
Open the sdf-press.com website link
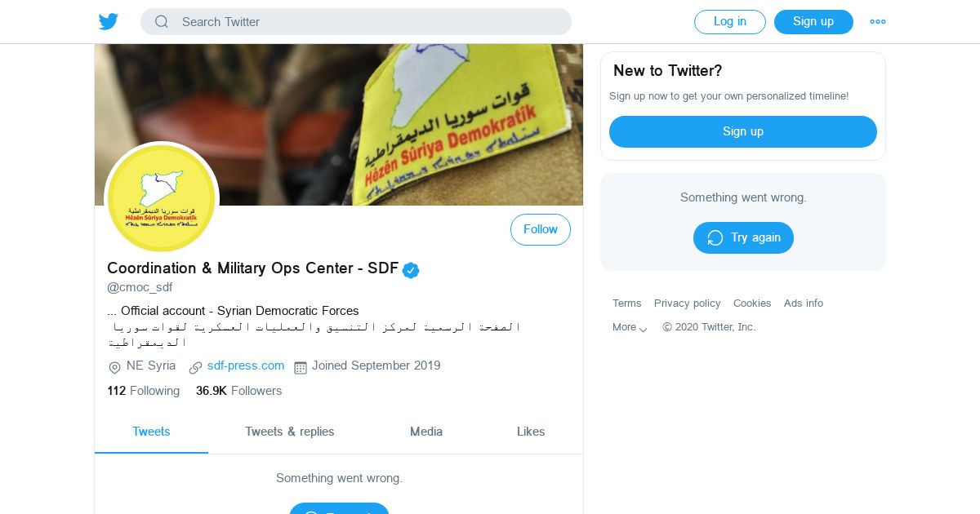click(x=246, y=366)
